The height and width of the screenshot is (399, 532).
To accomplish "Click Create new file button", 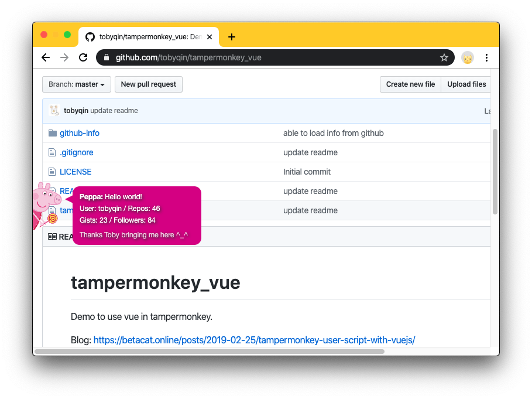I will point(410,84).
